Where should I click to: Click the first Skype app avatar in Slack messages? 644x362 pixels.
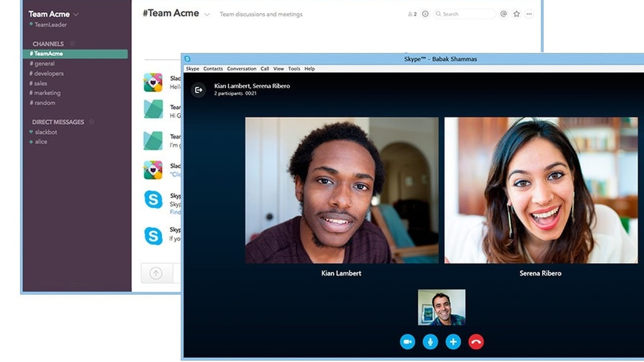[x=153, y=200]
